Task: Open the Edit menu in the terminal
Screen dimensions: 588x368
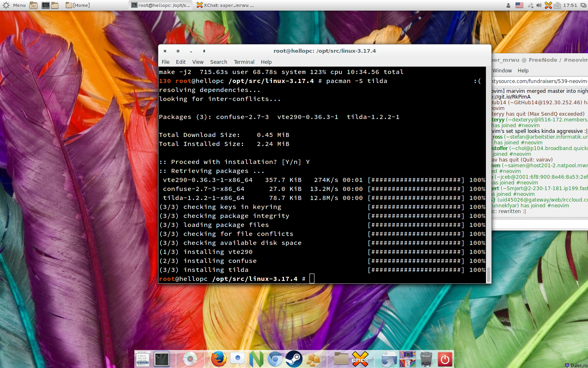Action: [180, 62]
